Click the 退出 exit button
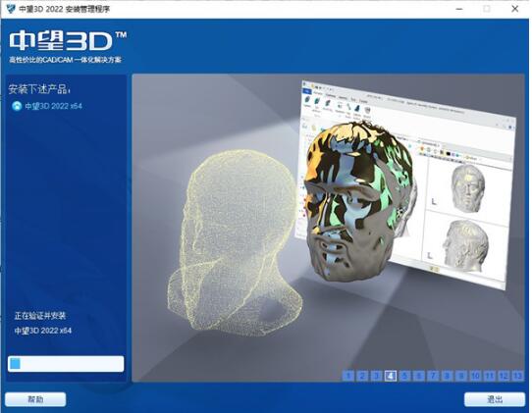This screenshot has width=532, height=413. pos(495,399)
